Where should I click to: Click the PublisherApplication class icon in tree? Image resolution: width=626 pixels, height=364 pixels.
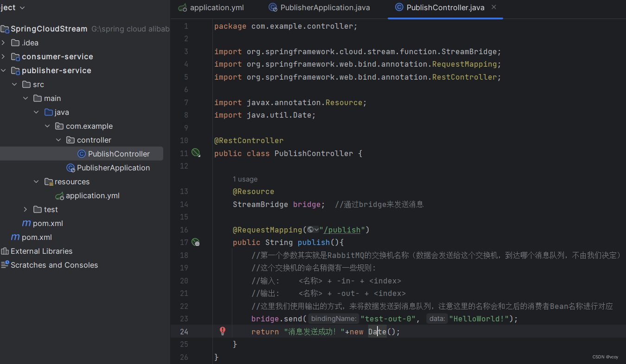click(x=70, y=168)
